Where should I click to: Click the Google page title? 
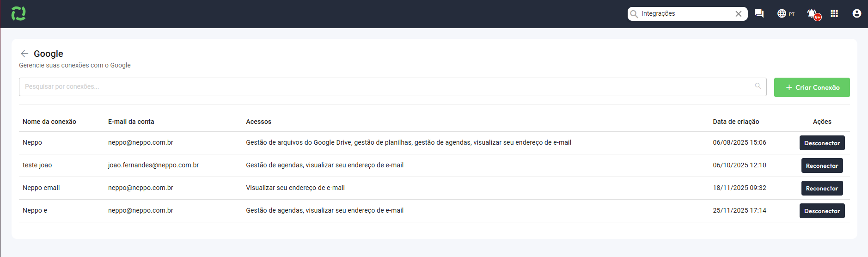point(49,54)
